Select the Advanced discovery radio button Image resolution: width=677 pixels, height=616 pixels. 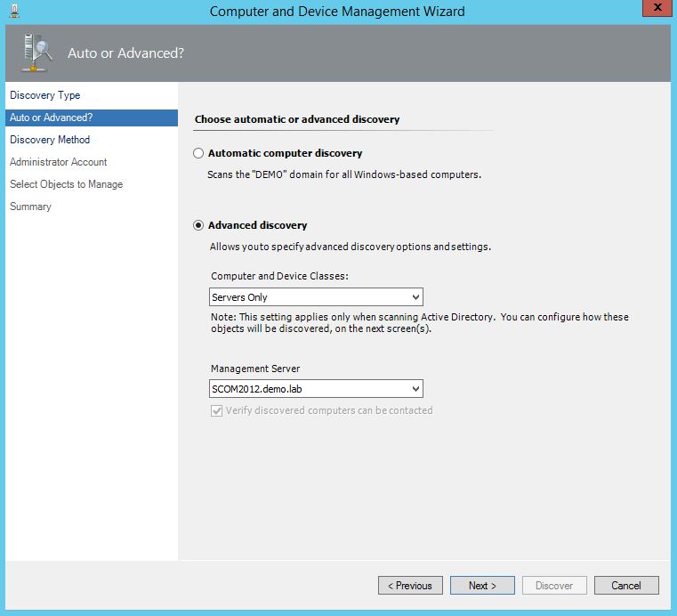pyautogui.click(x=198, y=225)
